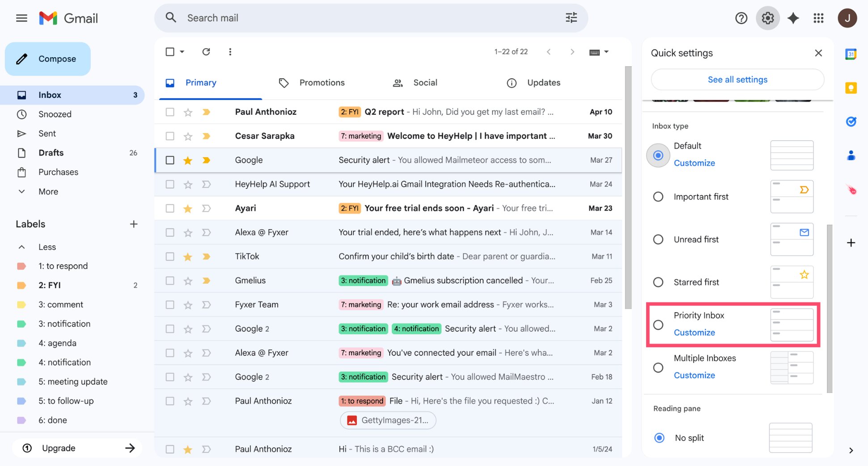Screen dimensions: 868x466
Task: Tick checkbox for Fyxer Team email
Action: click(x=170, y=305)
